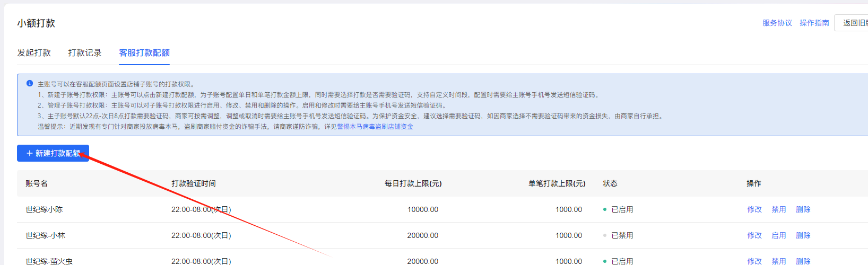Click the 世纪缘-小林 account name cell
868x265 pixels.
point(46,235)
